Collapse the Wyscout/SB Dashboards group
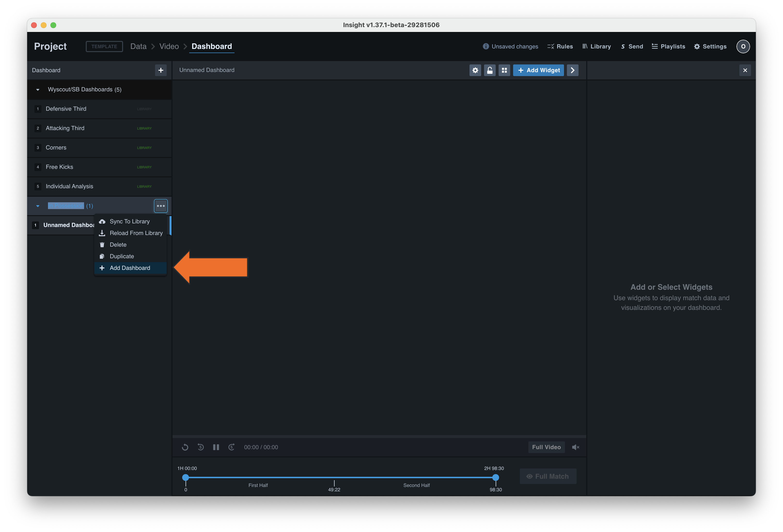Screen dimensions: 783x532 point(38,90)
